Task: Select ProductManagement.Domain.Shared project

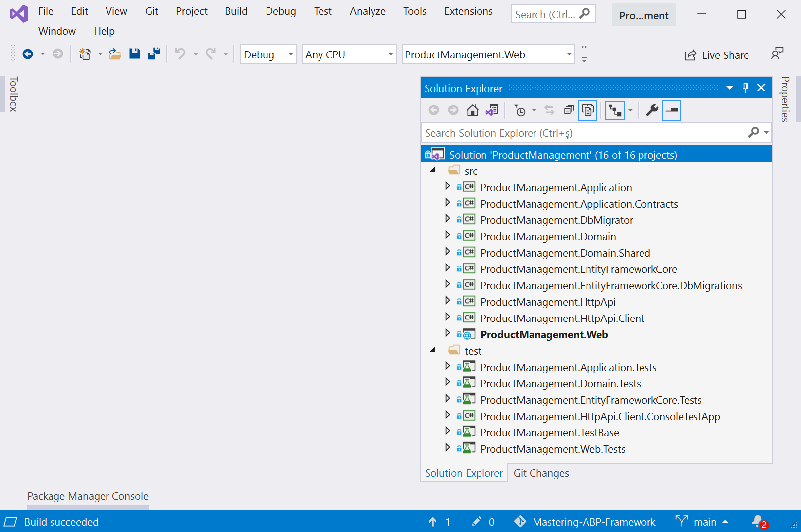Action: 565,253
